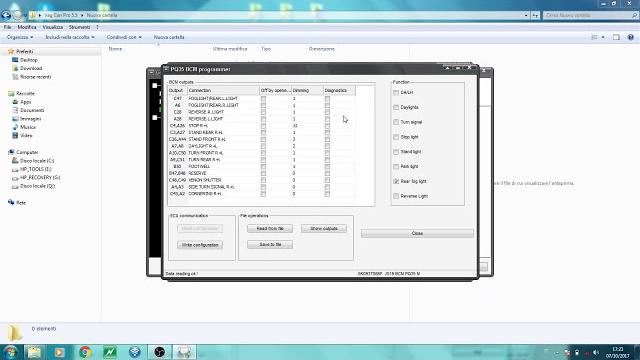640x360 pixels.
Task: Open Google Chrome from the taskbar
Action: pos(85,352)
